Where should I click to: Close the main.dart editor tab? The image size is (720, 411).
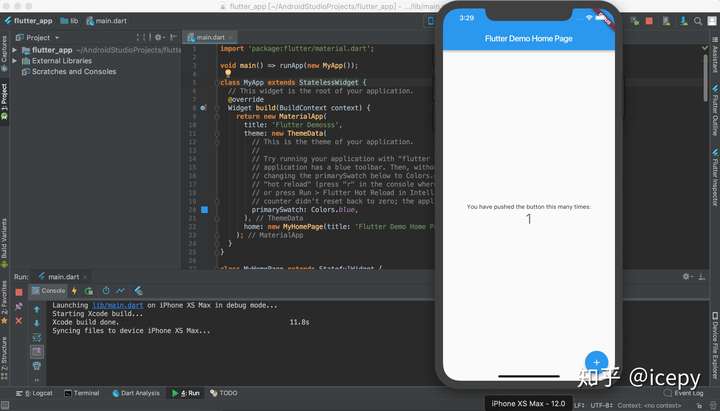point(231,38)
